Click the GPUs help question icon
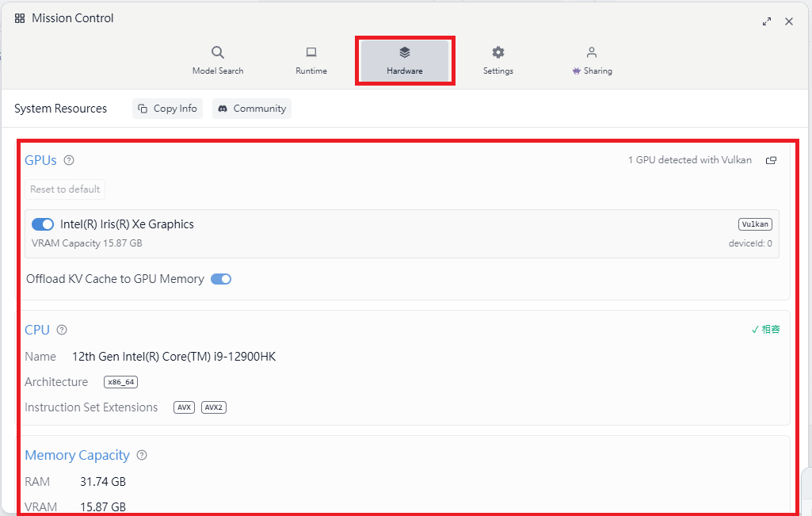The height and width of the screenshot is (516, 812). coord(69,161)
